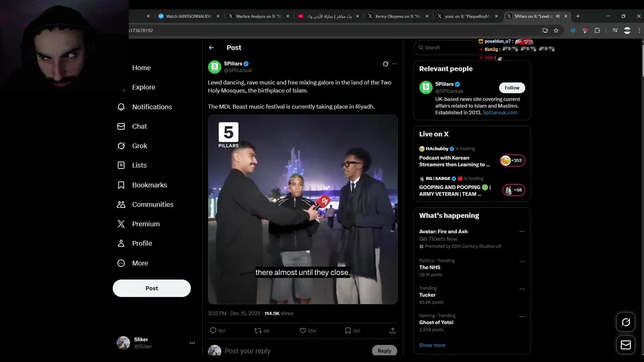
Task: Switch to yoxic on X PlaqueBoyMax tab
Action: point(467,16)
